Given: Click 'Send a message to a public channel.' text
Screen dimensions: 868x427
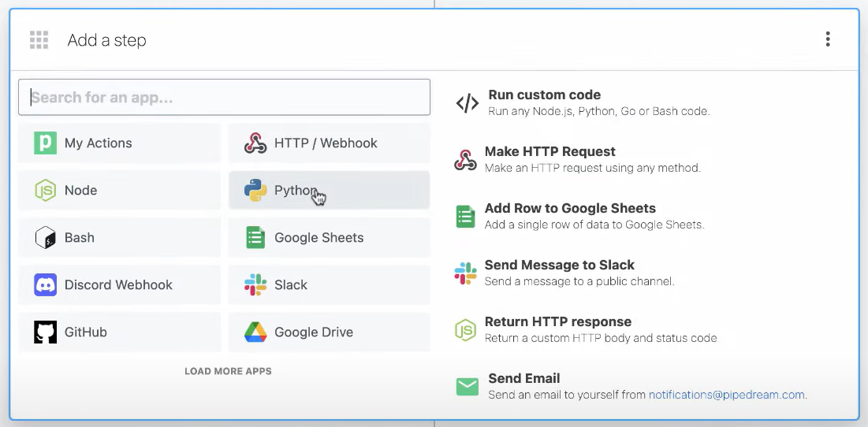Looking at the screenshot, I should [x=579, y=281].
